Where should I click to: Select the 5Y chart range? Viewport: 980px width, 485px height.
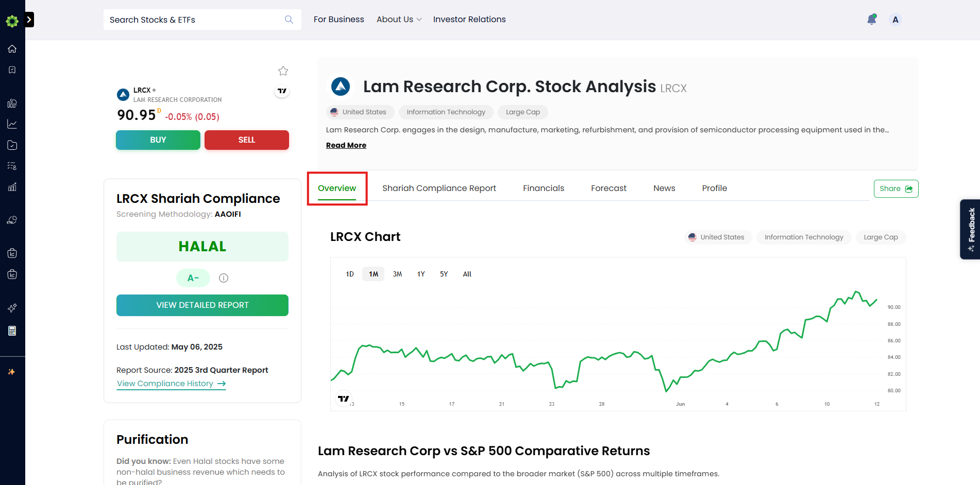click(x=444, y=274)
